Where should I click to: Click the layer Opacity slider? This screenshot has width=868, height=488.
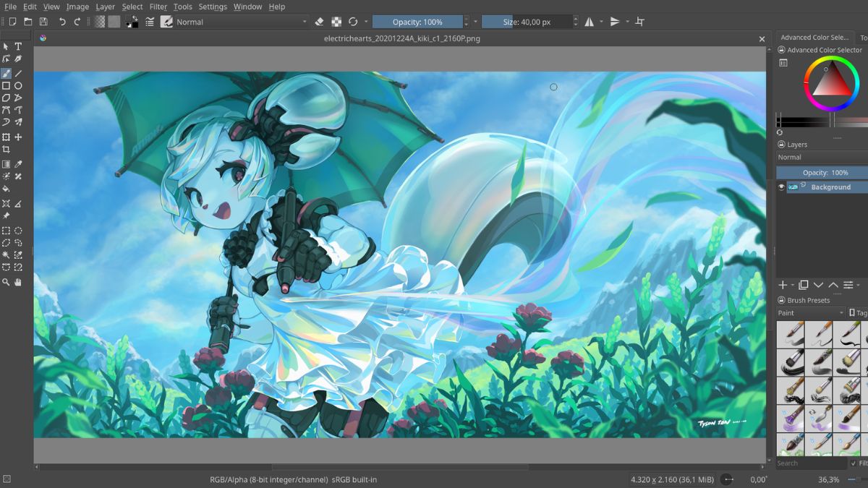(822, 173)
